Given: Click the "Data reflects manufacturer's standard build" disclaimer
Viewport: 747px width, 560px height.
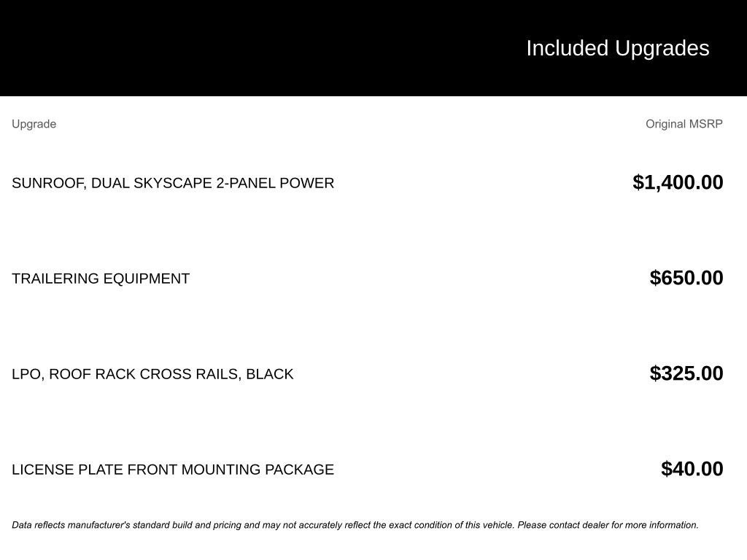Looking at the screenshot, I should point(219,525).
